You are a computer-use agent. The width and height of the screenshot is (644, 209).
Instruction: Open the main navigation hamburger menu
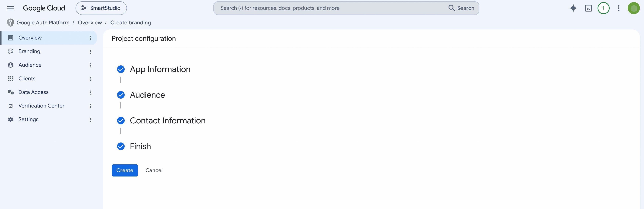point(11,8)
